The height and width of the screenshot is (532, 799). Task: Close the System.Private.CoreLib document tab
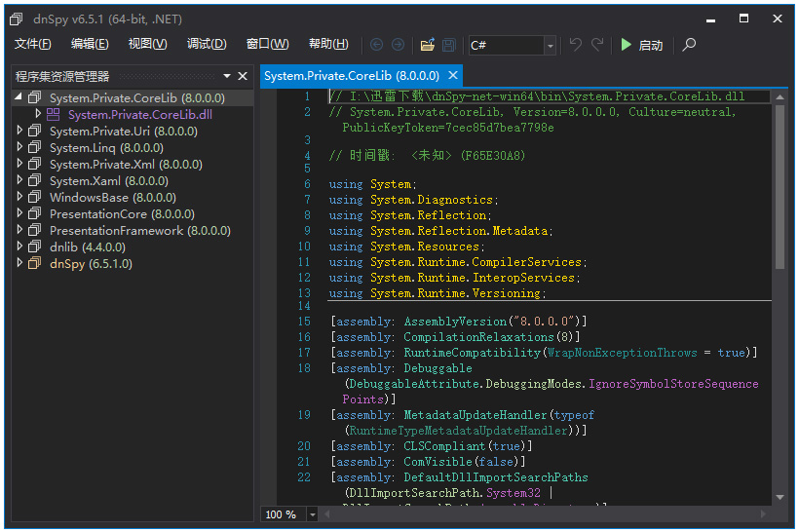click(452, 75)
